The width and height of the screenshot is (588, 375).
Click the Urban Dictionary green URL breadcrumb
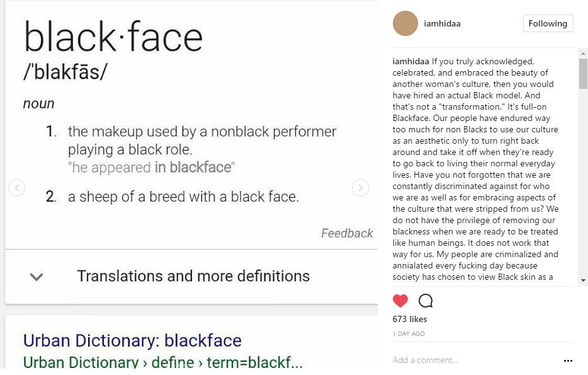pyautogui.click(x=163, y=362)
